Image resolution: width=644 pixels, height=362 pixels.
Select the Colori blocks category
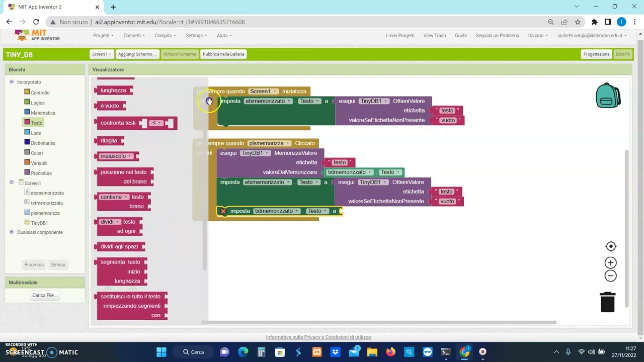(37, 153)
